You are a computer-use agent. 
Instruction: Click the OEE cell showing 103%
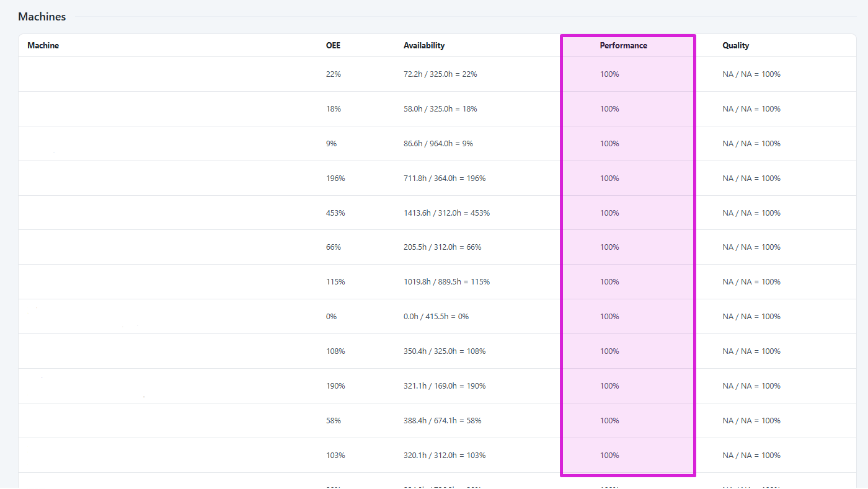pos(335,455)
